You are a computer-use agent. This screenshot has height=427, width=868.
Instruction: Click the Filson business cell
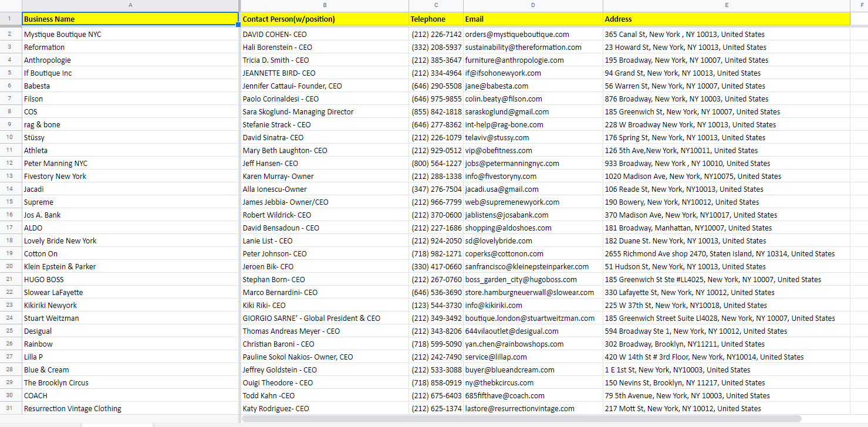tap(130, 99)
